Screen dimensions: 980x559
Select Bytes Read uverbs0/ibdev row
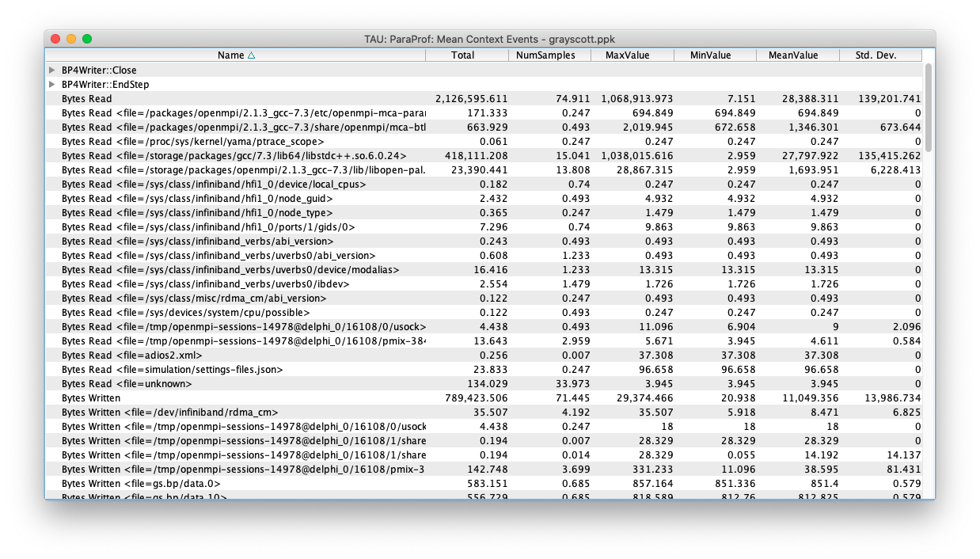pos(484,284)
